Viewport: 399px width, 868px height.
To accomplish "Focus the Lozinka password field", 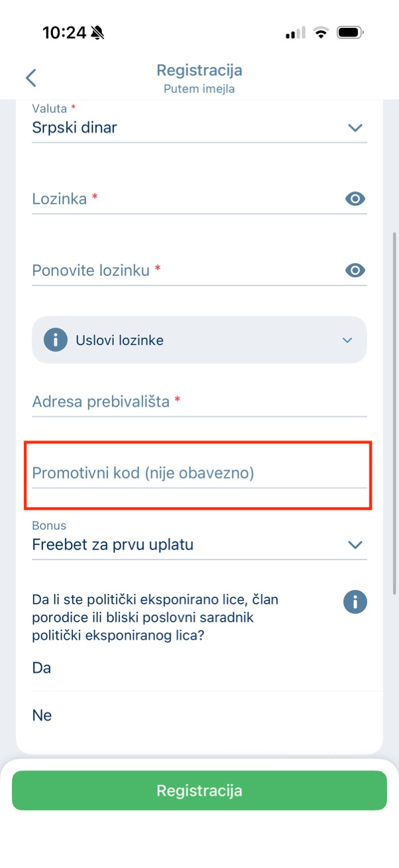I will (x=179, y=198).
